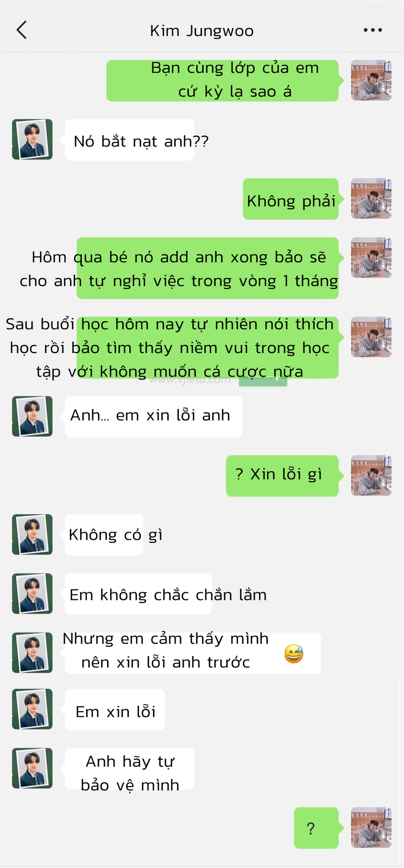Viewport: 404px width, 868px height.
Task: Tap sender avatar beside 'Bạn cùng lớp' message
Action: tap(371, 80)
